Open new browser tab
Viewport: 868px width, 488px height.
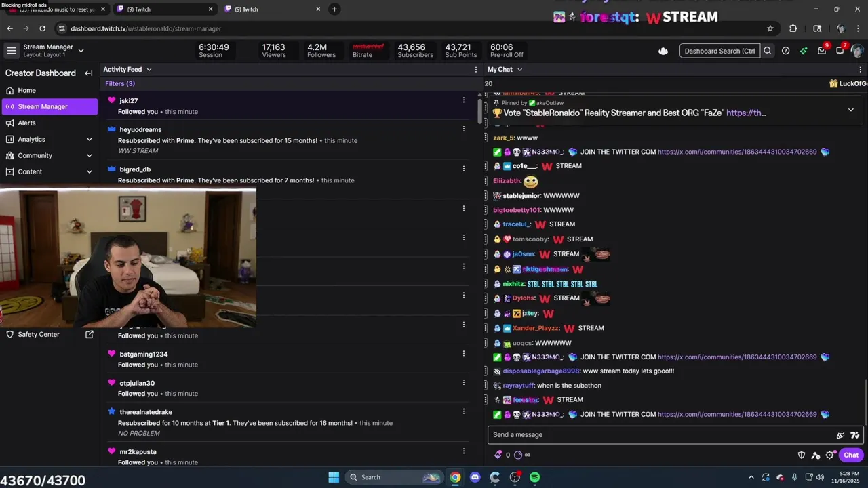click(x=334, y=9)
